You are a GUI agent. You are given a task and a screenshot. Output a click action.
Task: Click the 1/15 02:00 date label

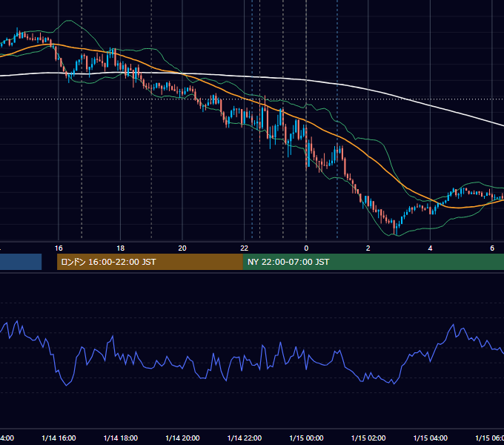click(x=368, y=438)
